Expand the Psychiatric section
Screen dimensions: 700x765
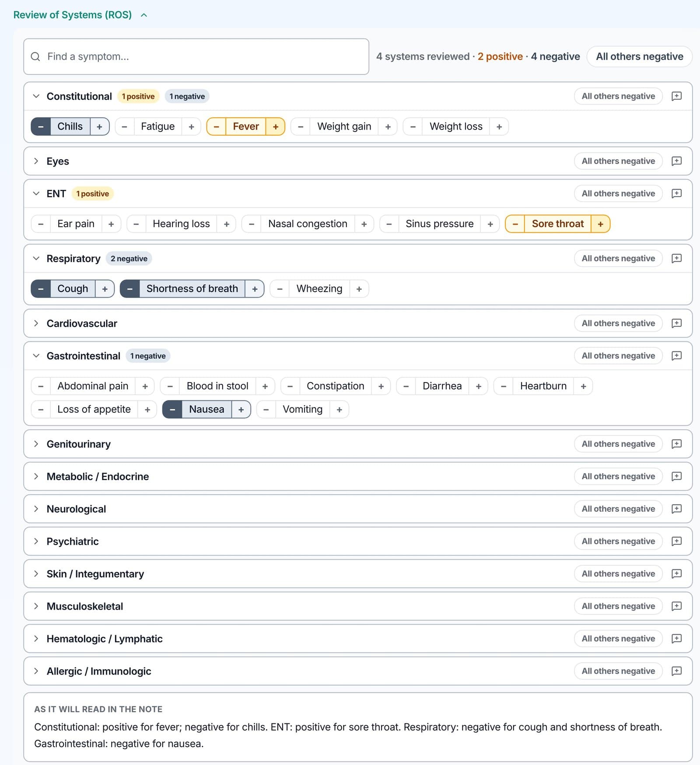[x=36, y=541]
